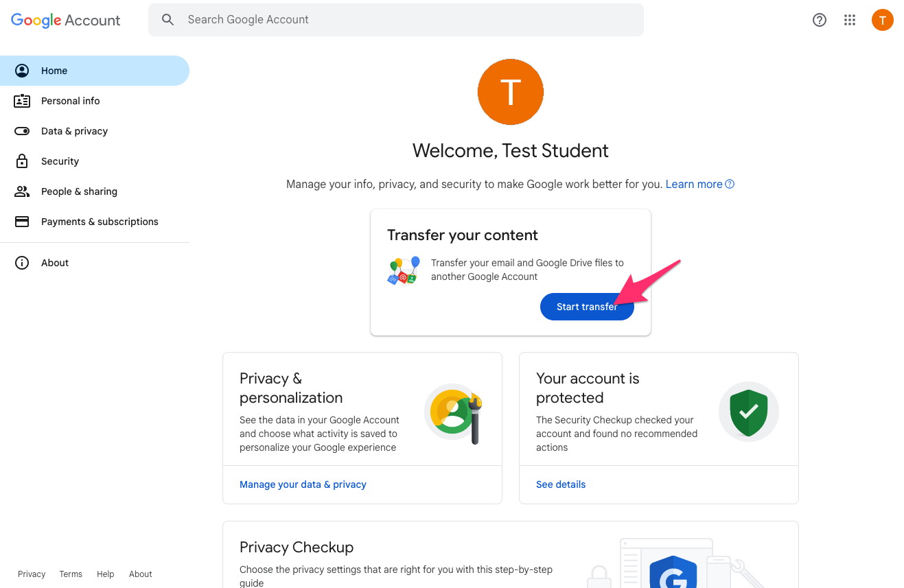Click the privacy personalization illustration
Viewport: 904px width, 588px height.
tap(454, 414)
